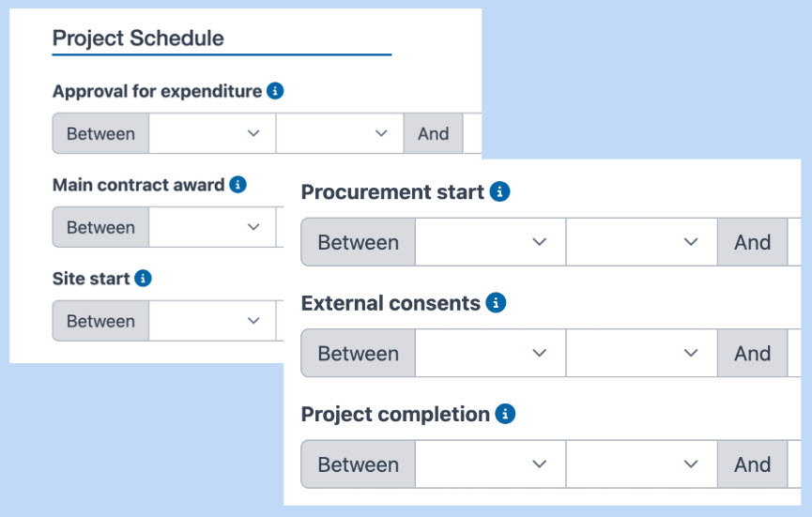
Task: Click the Project Schedule heading
Action: pos(138,38)
